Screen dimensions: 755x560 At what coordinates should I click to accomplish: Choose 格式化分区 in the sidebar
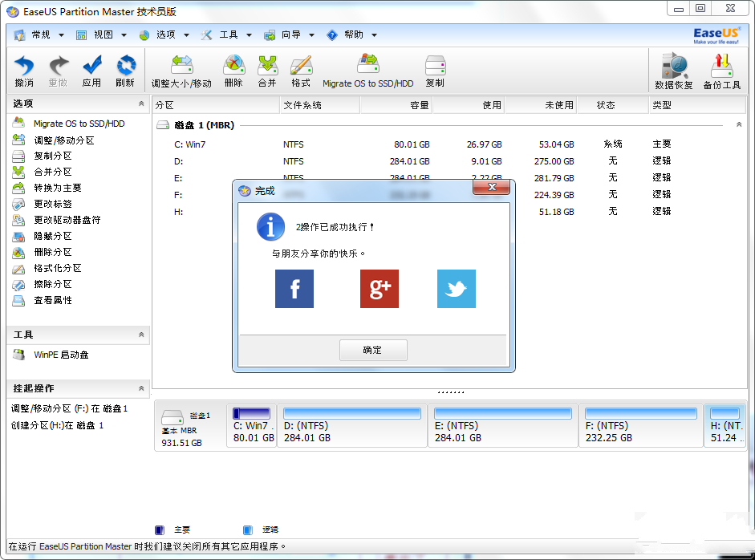click(x=47, y=268)
